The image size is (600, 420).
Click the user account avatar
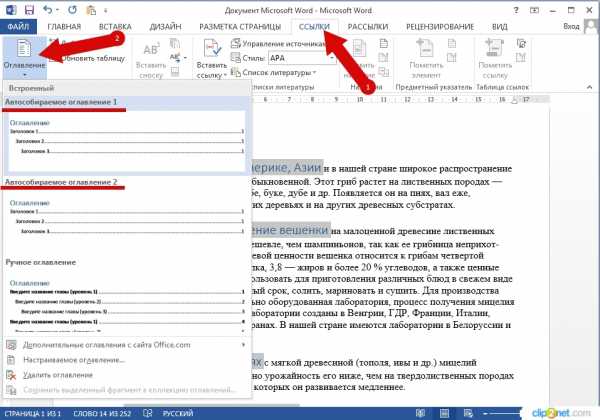[591, 26]
